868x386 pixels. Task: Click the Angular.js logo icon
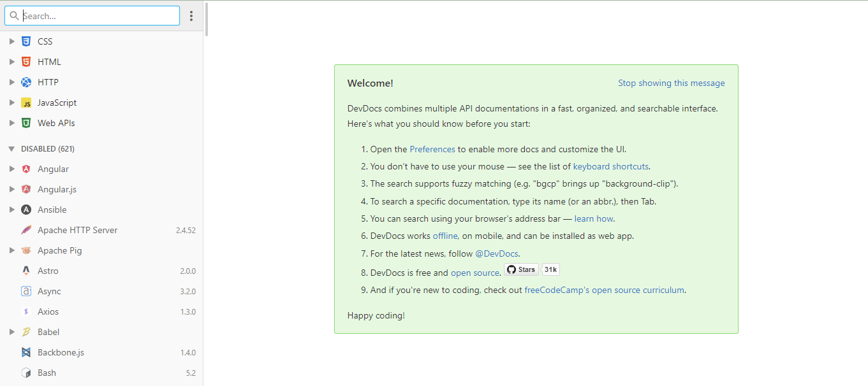(x=26, y=189)
